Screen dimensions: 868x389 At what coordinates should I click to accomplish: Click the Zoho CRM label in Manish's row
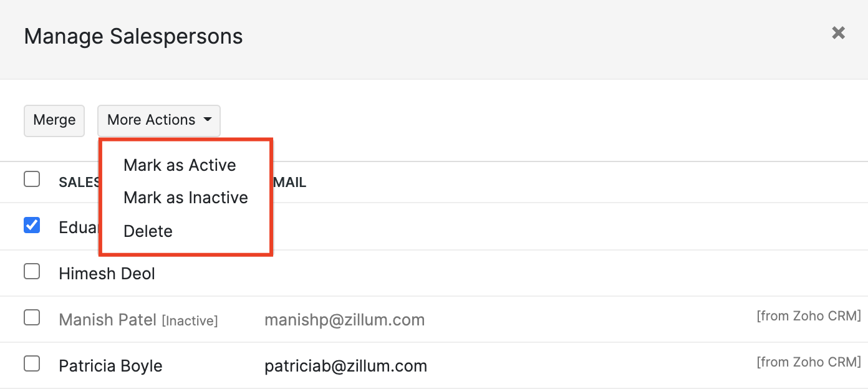pos(808,316)
